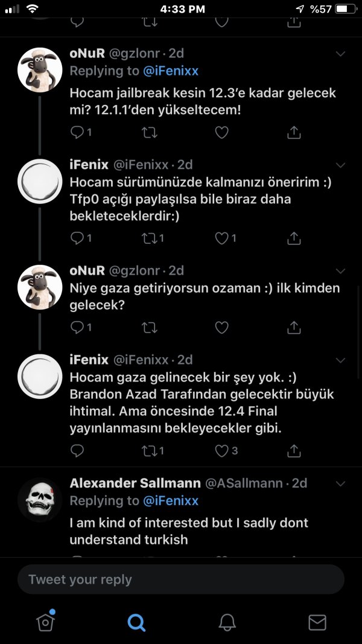The image size is (362, 644).
Task: Open @iFenixx link in oNuR's reply
Action: 171,71
